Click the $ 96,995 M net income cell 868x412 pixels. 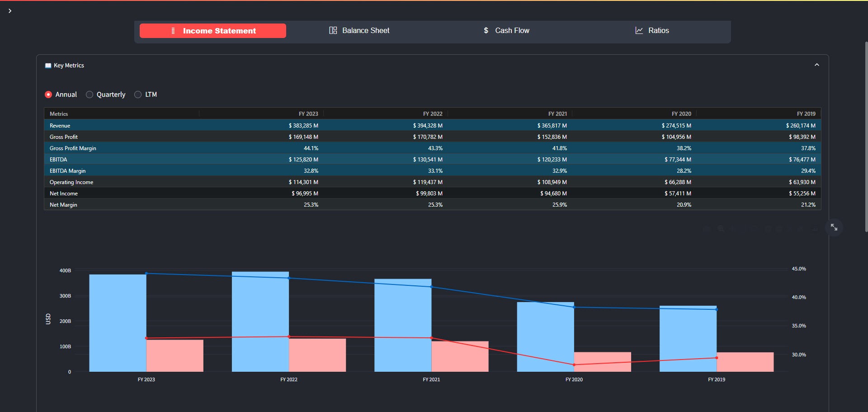[305, 194]
